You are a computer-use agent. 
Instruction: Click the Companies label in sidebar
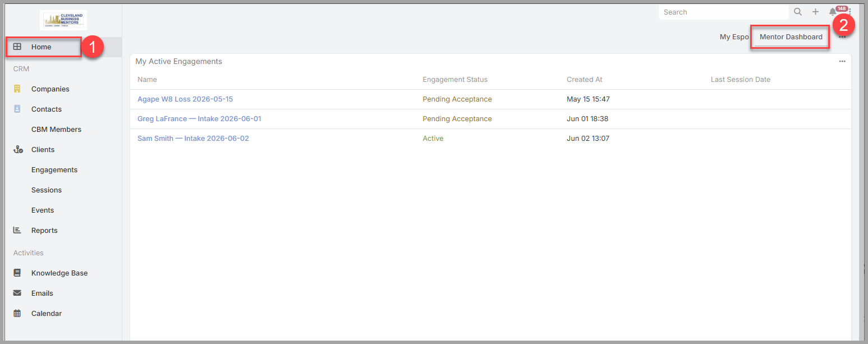[x=50, y=89]
